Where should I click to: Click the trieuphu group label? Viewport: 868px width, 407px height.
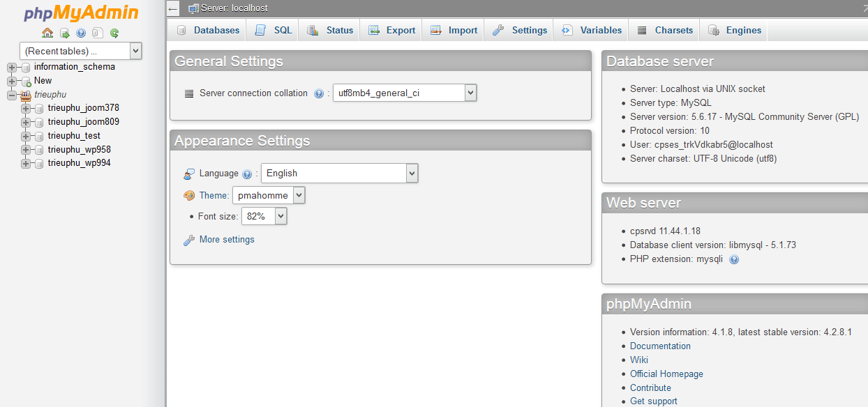pos(50,95)
